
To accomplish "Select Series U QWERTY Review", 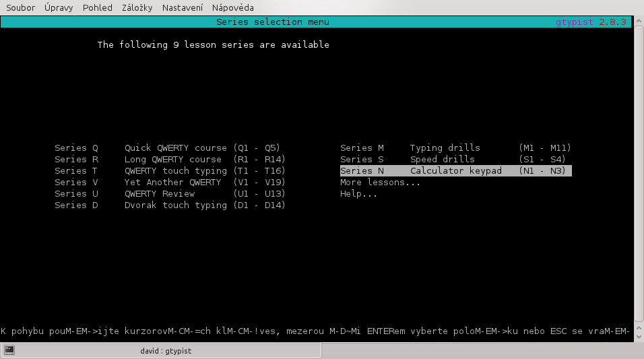I will (x=170, y=194).
